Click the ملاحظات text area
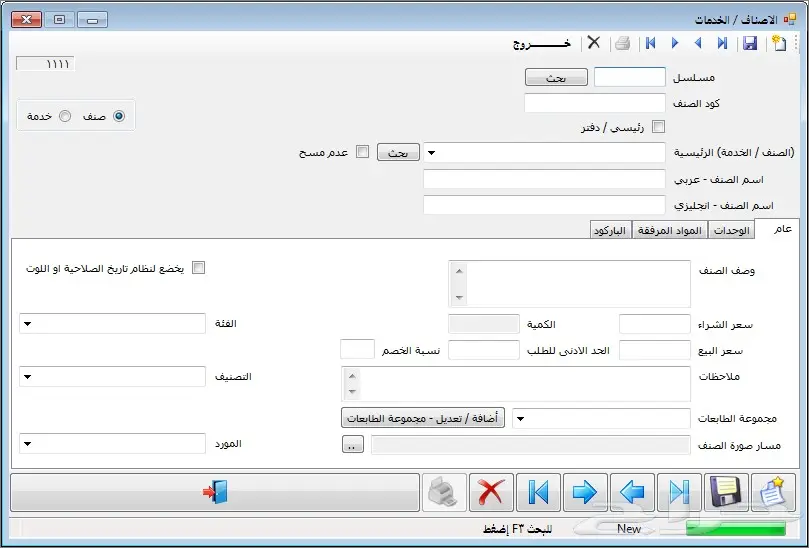The image size is (809, 548). pos(516,384)
